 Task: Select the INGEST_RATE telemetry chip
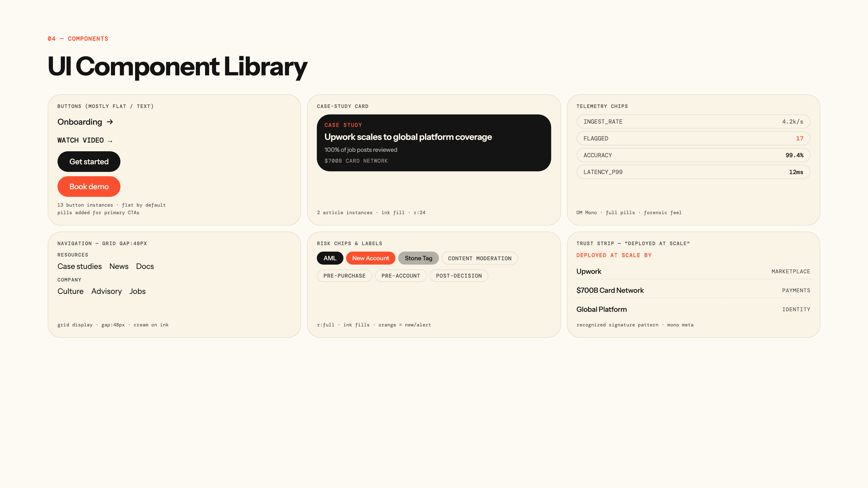pos(693,121)
